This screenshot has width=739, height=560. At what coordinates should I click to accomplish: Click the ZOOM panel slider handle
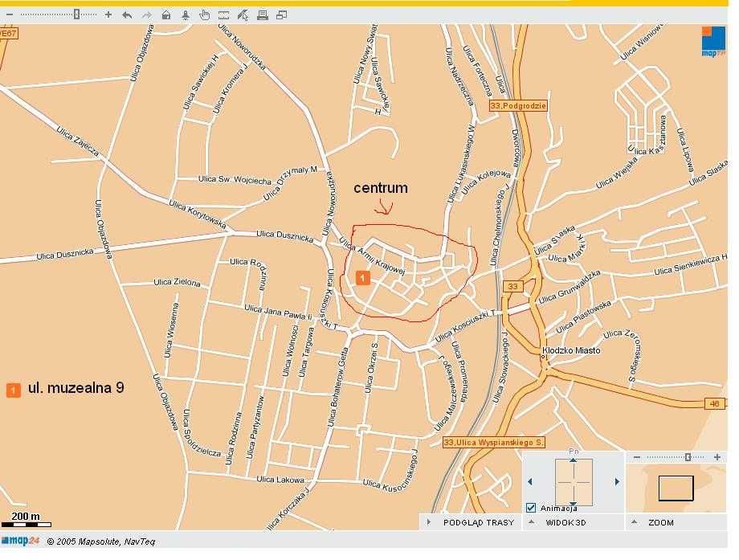(x=688, y=457)
